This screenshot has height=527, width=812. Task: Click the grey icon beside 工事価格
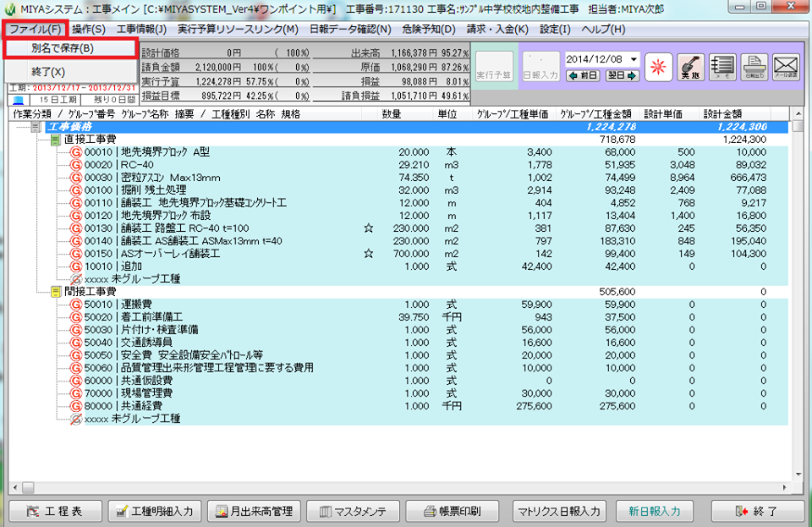[36, 127]
